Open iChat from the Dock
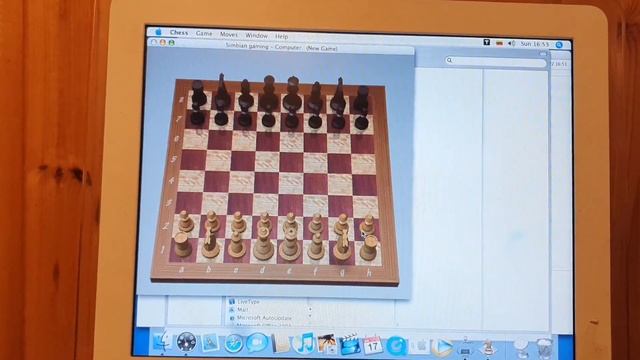 (257, 343)
